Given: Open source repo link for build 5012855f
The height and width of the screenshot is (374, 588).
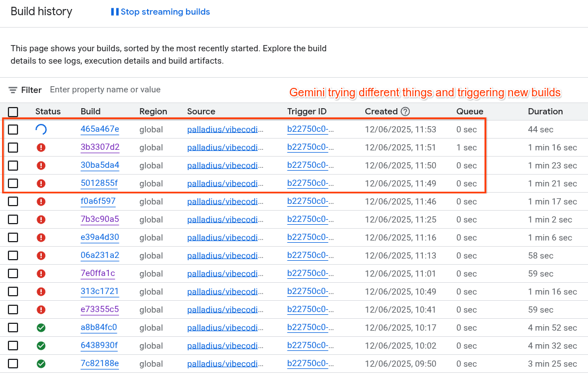Looking at the screenshot, I should [225, 184].
